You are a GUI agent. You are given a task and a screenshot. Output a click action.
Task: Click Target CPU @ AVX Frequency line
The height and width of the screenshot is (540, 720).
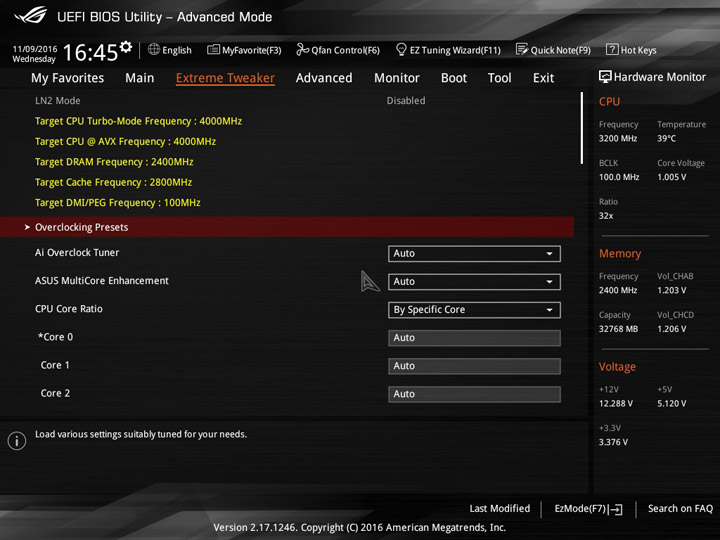pyautogui.click(x=125, y=141)
